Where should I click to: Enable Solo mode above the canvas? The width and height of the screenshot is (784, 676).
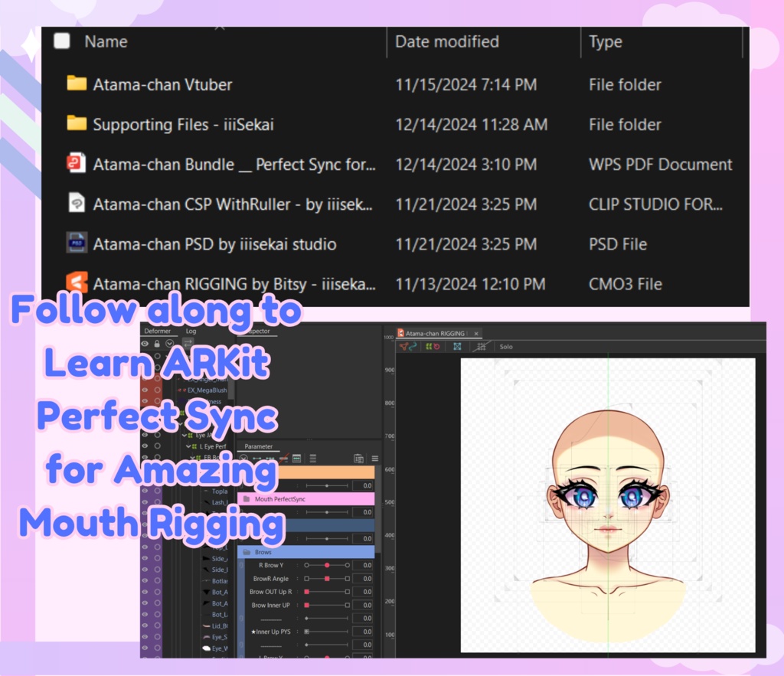[x=506, y=346]
